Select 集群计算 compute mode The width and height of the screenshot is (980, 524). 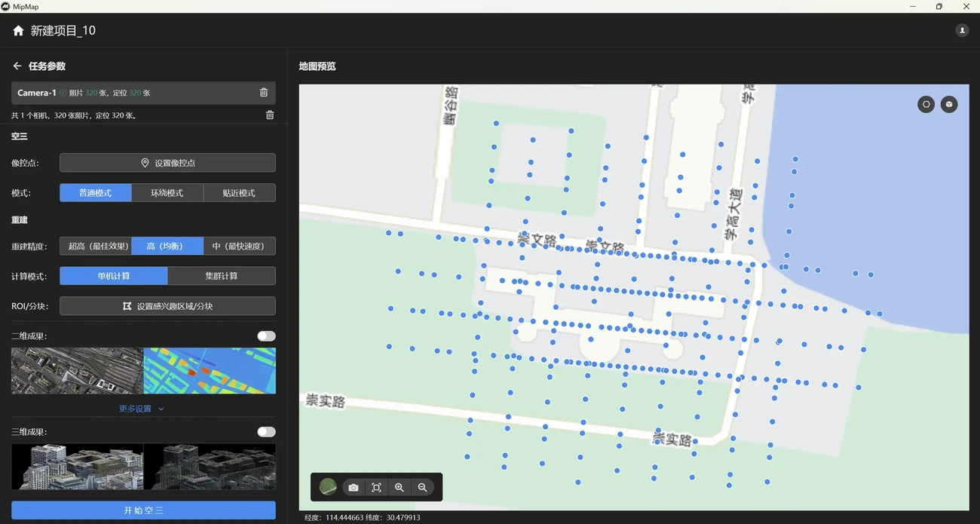(222, 276)
